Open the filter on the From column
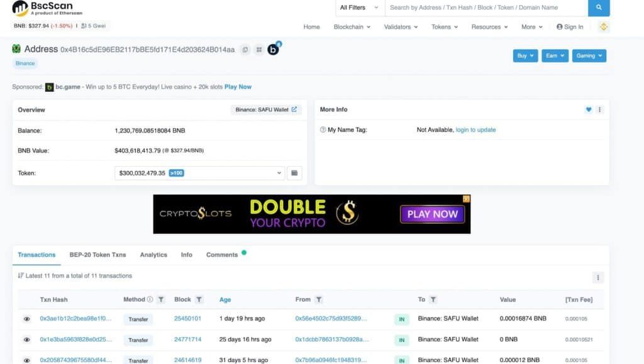This screenshot has width=644, height=364. (x=319, y=300)
